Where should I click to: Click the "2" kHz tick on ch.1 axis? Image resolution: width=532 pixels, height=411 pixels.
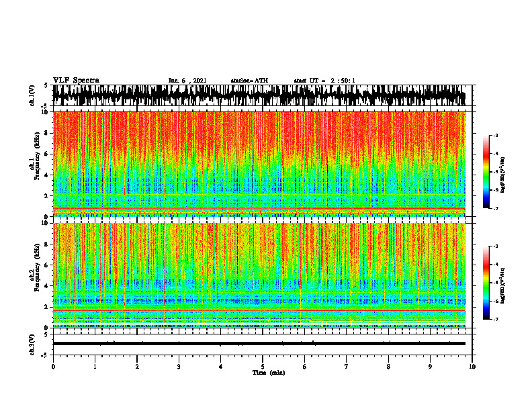pyautogui.click(x=47, y=195)
